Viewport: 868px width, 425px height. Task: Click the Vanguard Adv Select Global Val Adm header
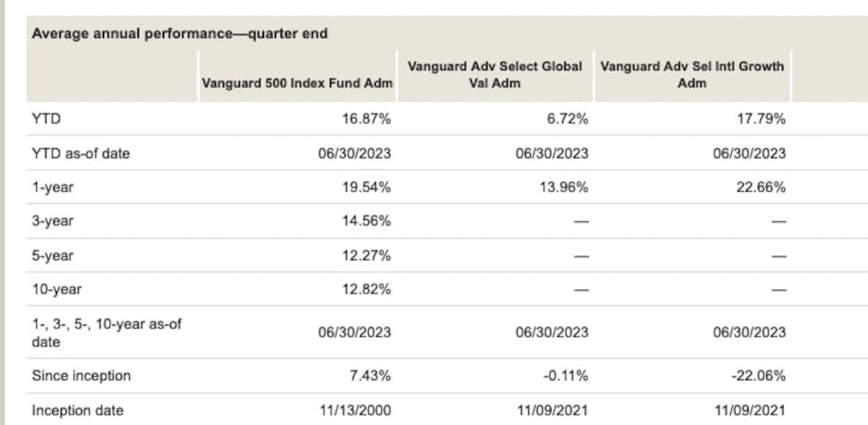click(495, 74)
